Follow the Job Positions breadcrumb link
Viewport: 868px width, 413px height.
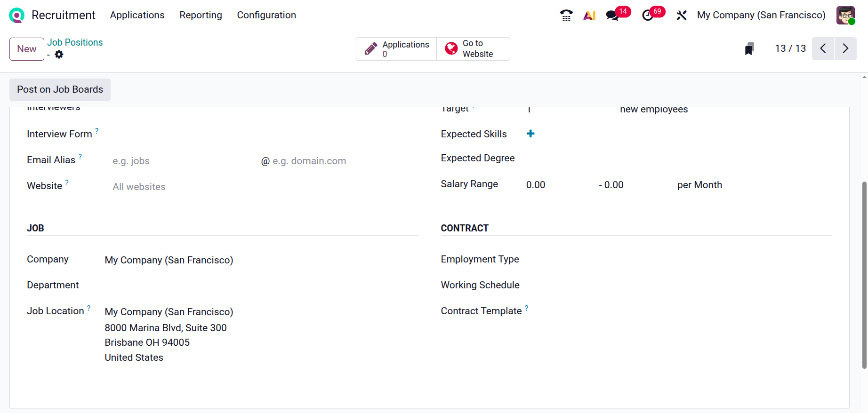point(75,42)
